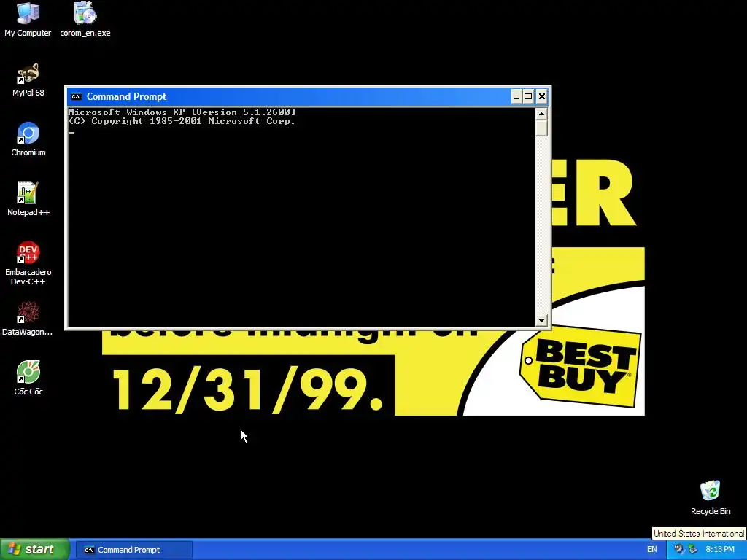This screenshot has height=560, width=747.
Task: Select the Embarcadero Dev-C++ shortcut
Action: pos(28,263)
